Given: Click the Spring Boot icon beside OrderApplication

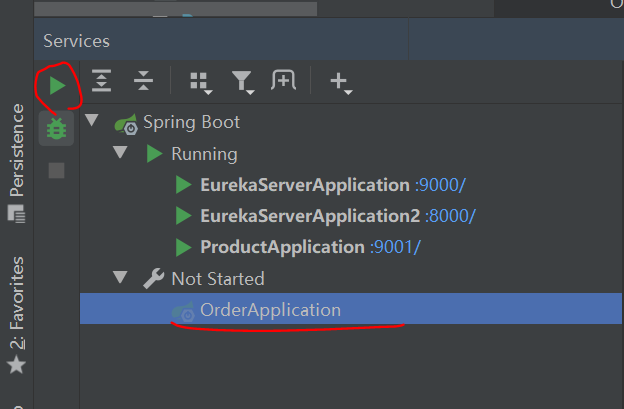Looking at the screenshot, I should (x=183, y=311).
